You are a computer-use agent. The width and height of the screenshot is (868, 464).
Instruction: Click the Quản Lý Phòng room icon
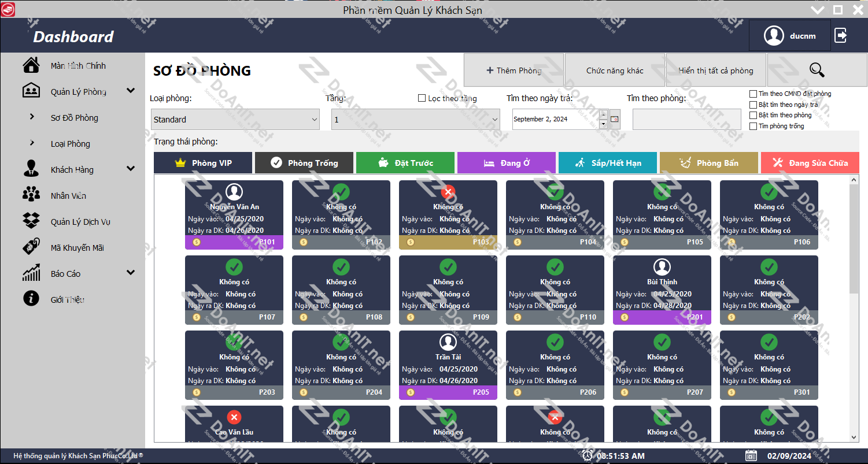(x=31, y=91)
